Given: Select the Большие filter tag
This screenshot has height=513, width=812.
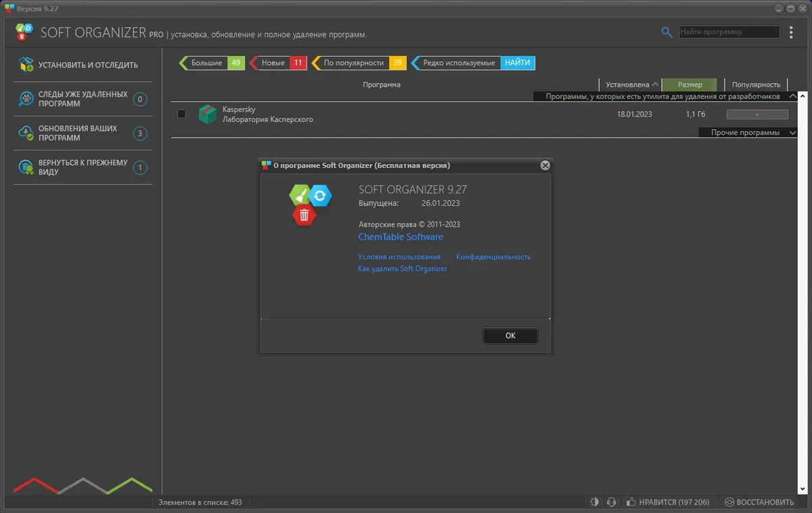Looking at the screenshot, I should pyautogui.click(x=212, y=63).
